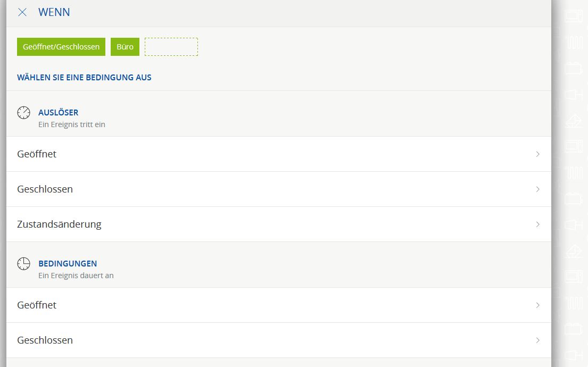
Task: Click the WENN dialog title
Action: (54, 12)
